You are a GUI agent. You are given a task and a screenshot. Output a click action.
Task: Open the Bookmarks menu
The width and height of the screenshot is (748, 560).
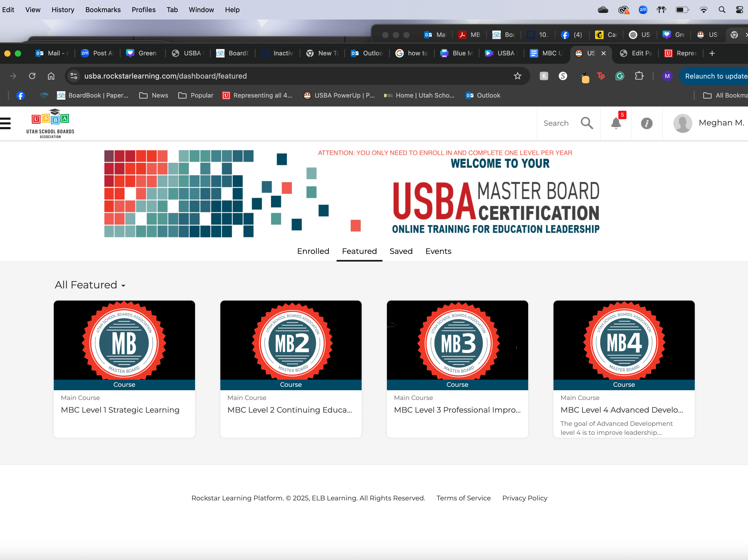pos(103,10)
